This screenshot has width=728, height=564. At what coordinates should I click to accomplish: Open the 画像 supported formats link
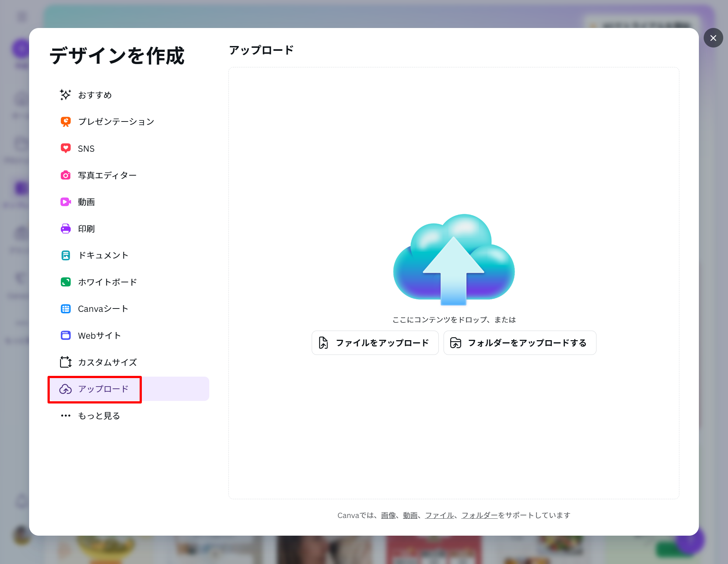pyautogui.click(x=388, y=515)
